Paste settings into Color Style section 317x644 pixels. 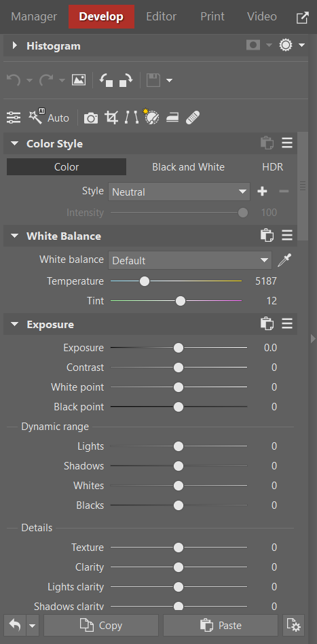coord(267,143)
